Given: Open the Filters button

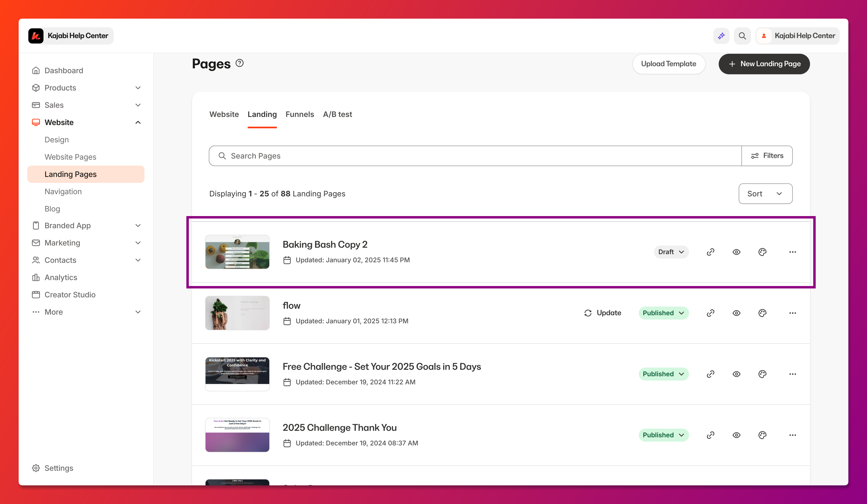Looking at the screenshot, I should tap(767, 156).
